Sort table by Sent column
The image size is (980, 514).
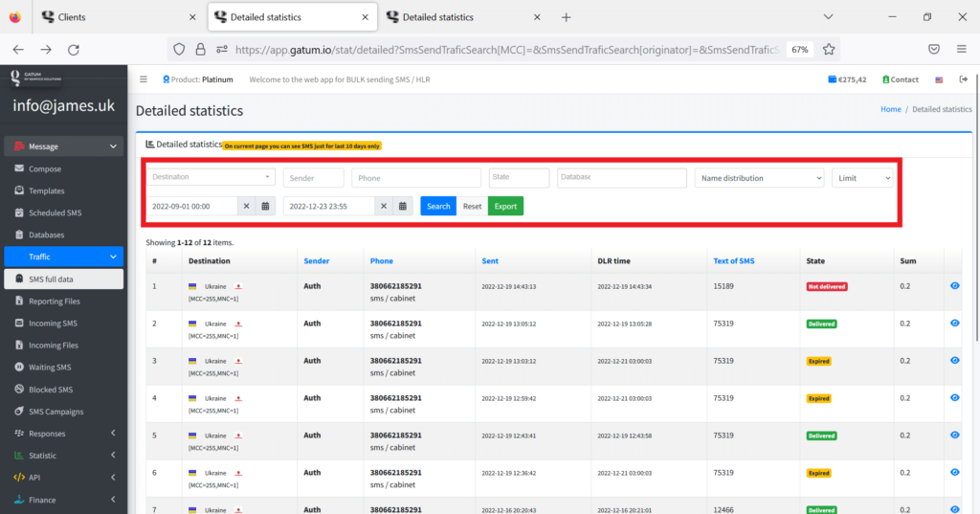click(x=490, y=260)
